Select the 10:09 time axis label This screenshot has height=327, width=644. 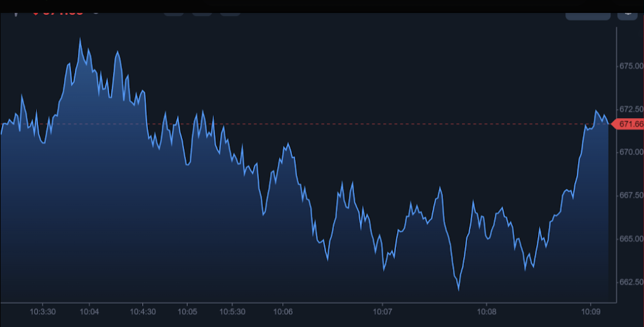[590, 312]
